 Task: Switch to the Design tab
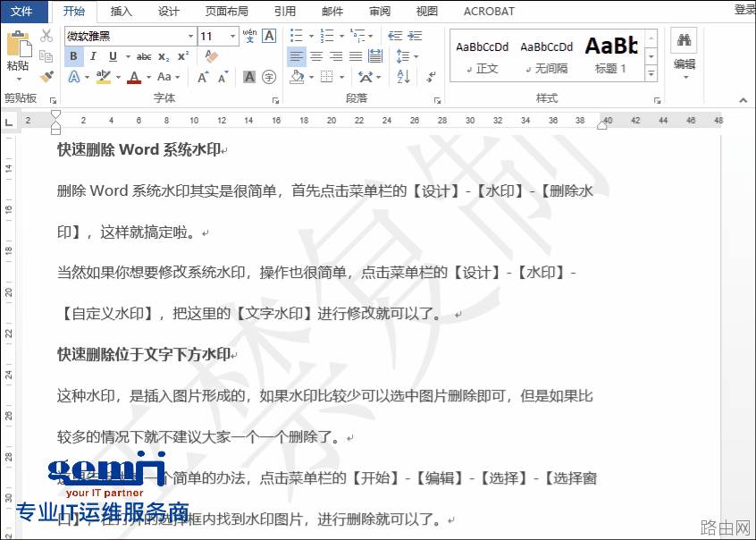(168, 11)
